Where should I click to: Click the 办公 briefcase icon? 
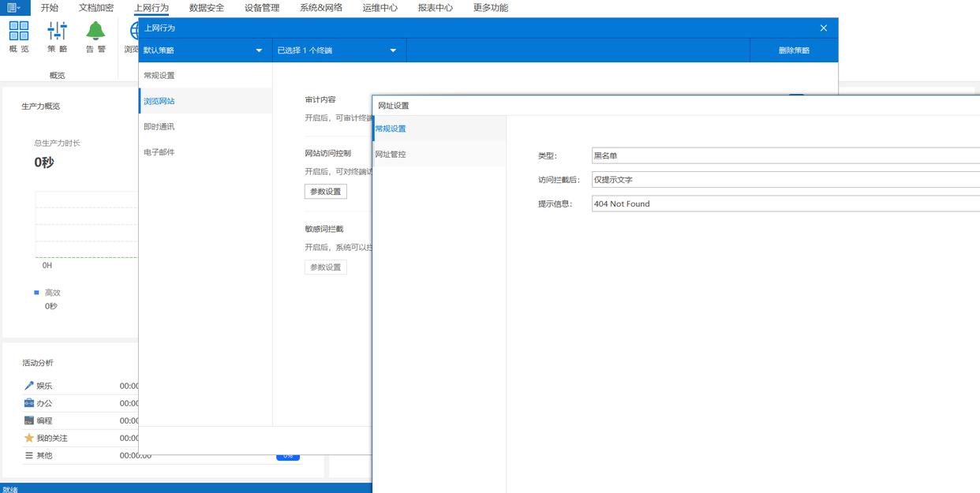[29, 403]
